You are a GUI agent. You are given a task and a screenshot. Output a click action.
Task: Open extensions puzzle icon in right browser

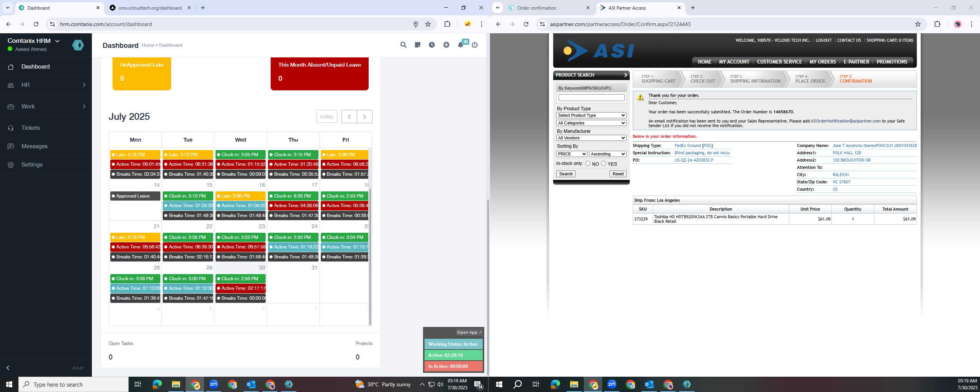click(x=937, y=24)
